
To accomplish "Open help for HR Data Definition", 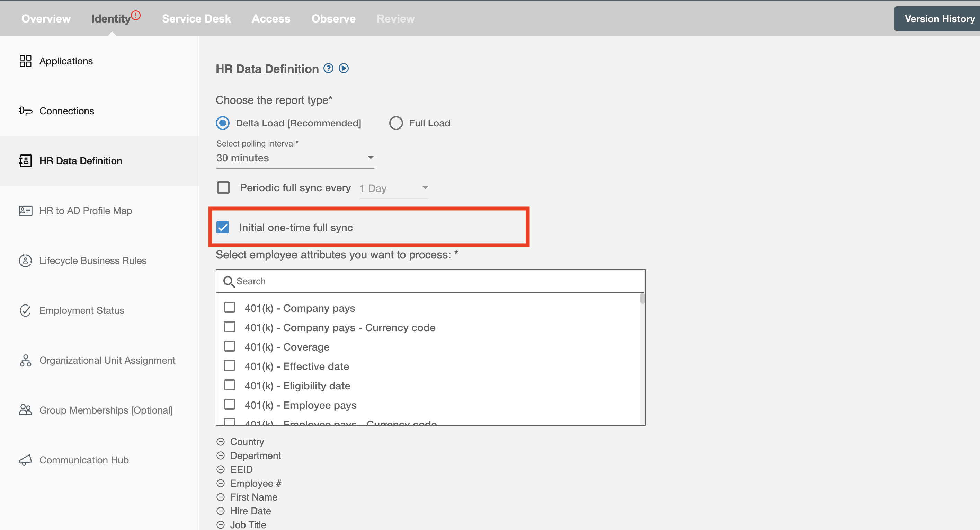I will coord(328,69).
